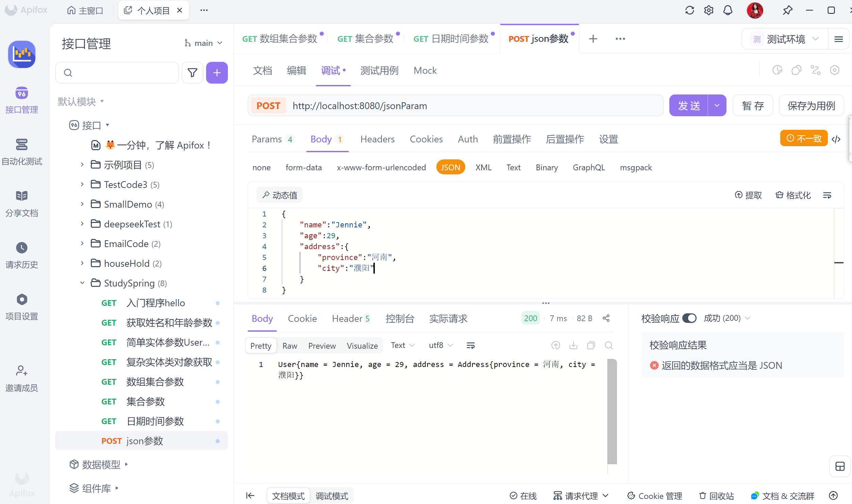
Task: Switch to the Headers request tab
Action: click(377, 139)
